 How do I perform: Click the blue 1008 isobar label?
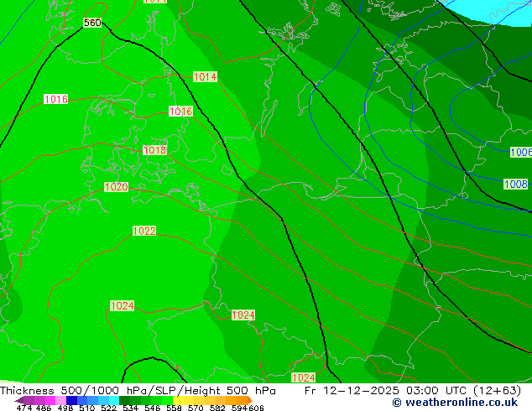click(516, 185)
